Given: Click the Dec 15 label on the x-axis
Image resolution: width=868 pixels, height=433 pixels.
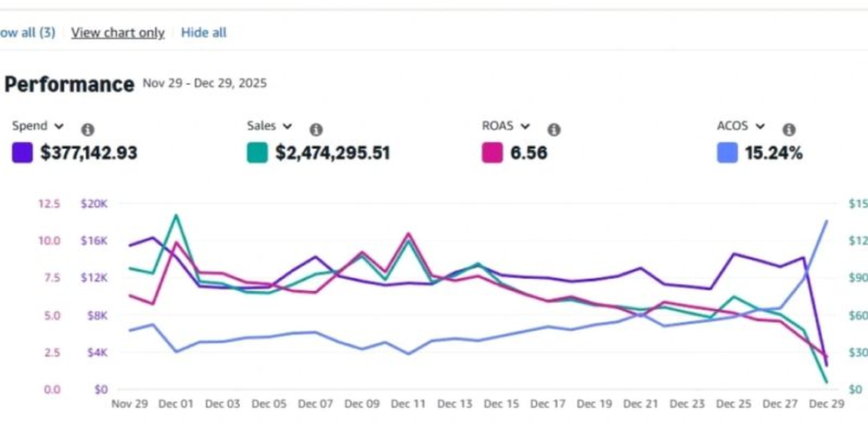Looking at the screenshot, I should 501,404.
